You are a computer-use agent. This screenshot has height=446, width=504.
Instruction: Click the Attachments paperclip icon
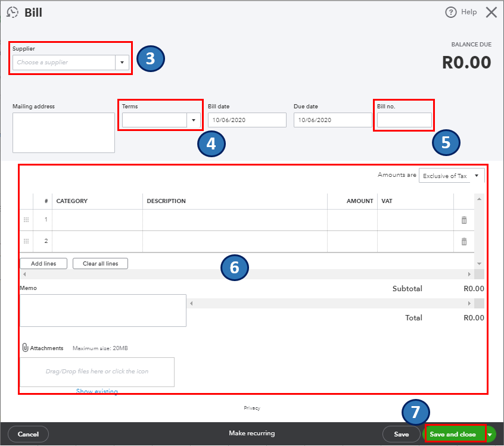pos(25,347)
